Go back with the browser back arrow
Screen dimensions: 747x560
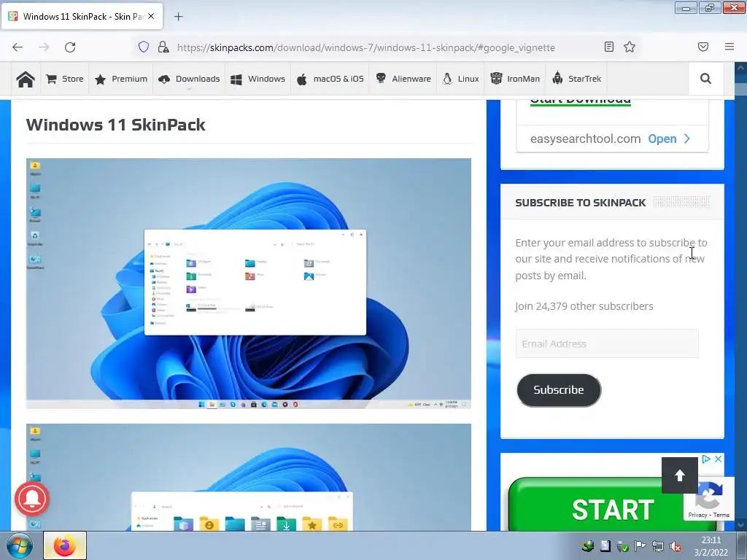(x=18, y=47)
